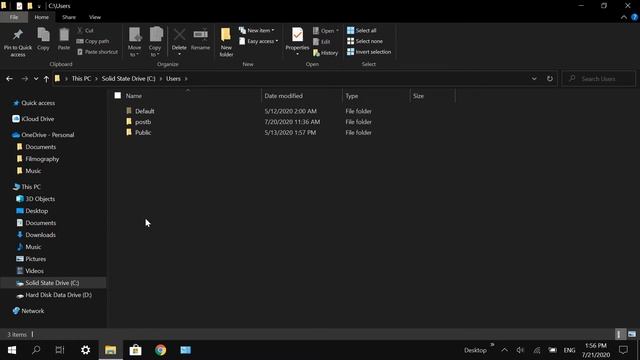Open the New item dropdown
Screen dimensions: 640x360
click(x=257, y=31)
